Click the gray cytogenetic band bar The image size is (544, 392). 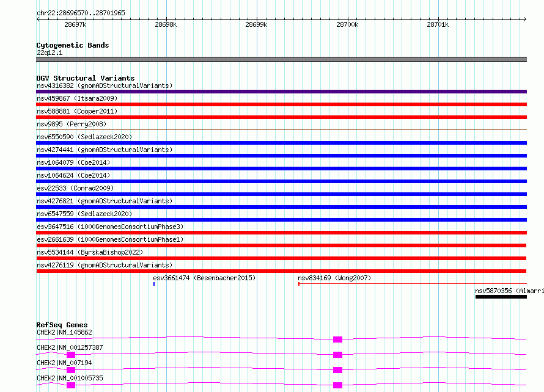pos(281,59)
